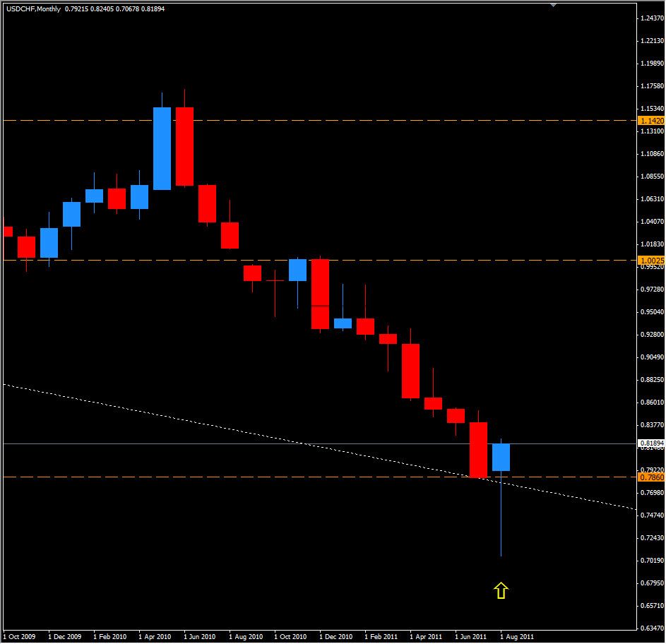Image resolution: width=666 pixels, height=644 pixels.
Task: Click the 0.92800 price axis label
Action: 648,334
